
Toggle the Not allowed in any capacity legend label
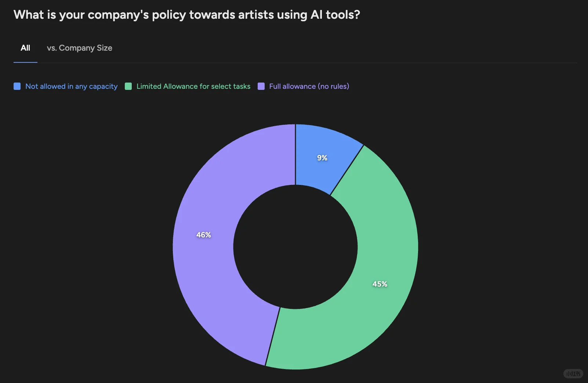tap(71, 86)
